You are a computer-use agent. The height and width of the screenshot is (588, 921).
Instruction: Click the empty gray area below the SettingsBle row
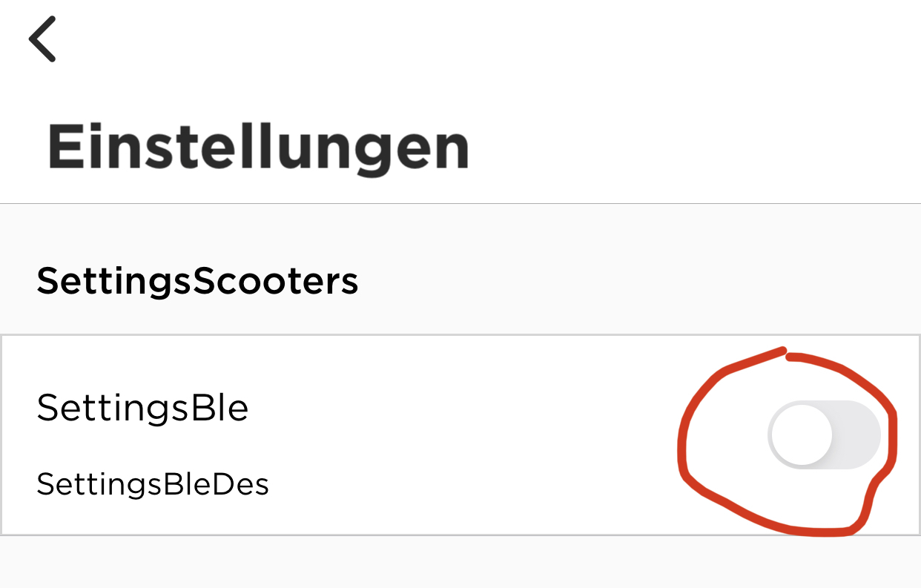pos(460,562)
